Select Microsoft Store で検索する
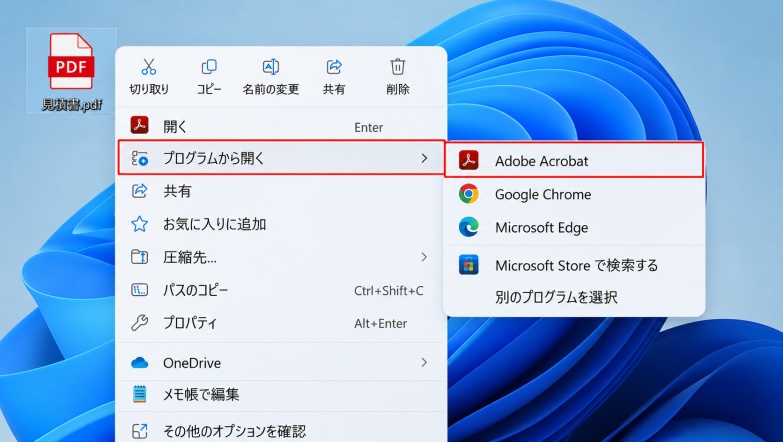 tap(574, 265)
